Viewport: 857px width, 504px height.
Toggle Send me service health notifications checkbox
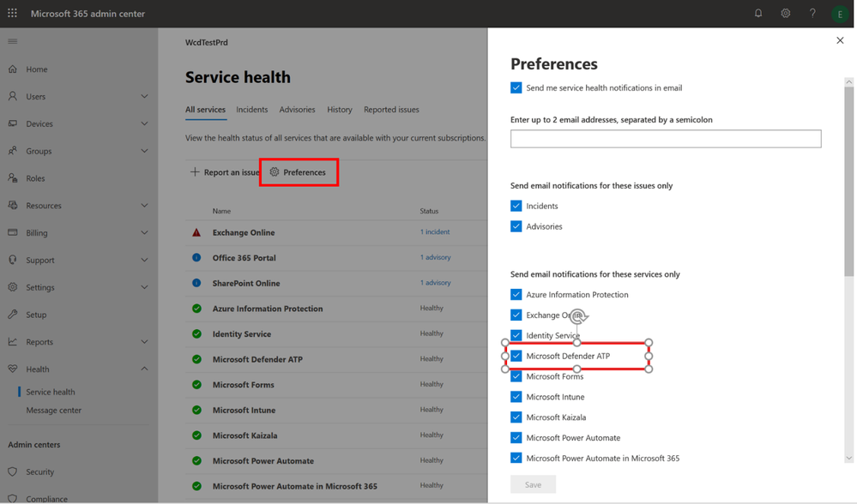click(x=516, y=88)
